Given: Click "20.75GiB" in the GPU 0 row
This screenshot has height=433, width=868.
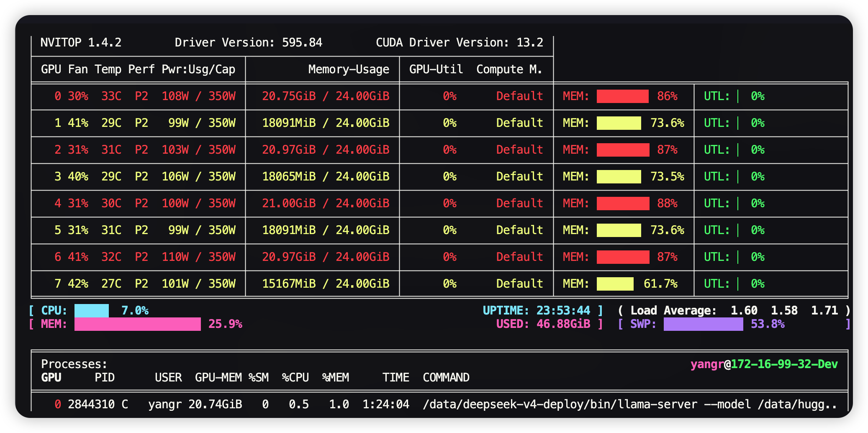Looking at the screenshot, I should tap(289, 96).
